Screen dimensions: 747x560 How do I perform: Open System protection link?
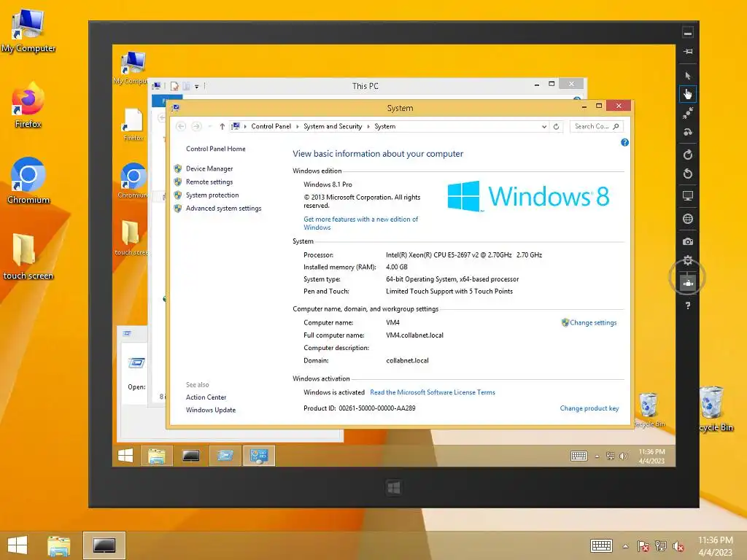[212, 195]
